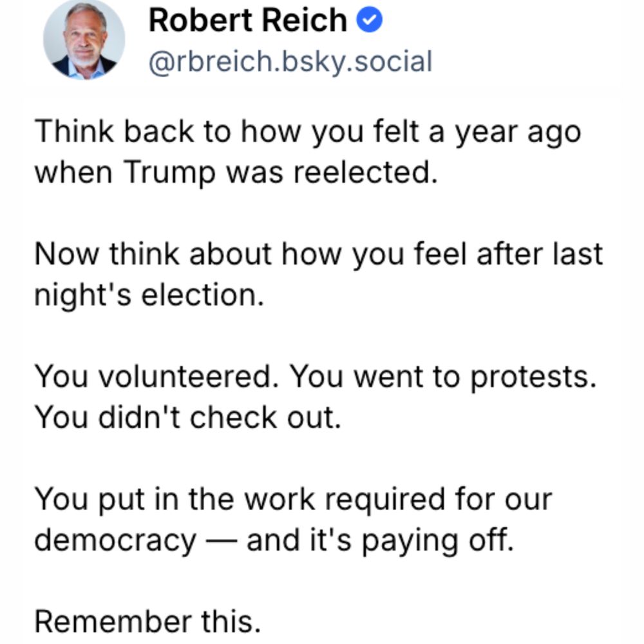
Task: Open the Robert Reich display name link
Action: 248,20
